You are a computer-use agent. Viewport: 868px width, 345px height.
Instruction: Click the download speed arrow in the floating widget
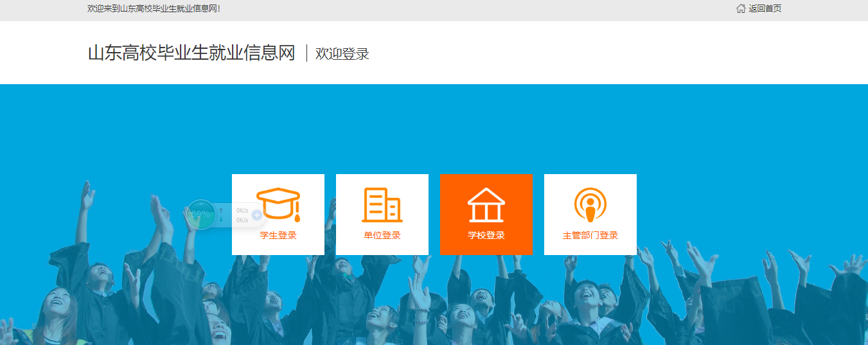221,220
